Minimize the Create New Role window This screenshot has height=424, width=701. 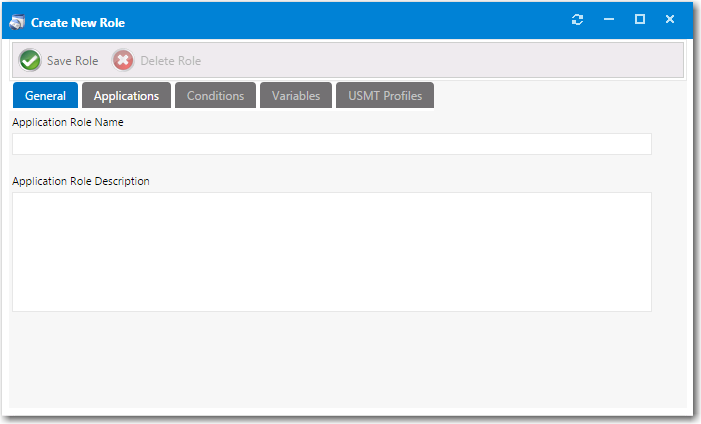[x=608, y=20]
